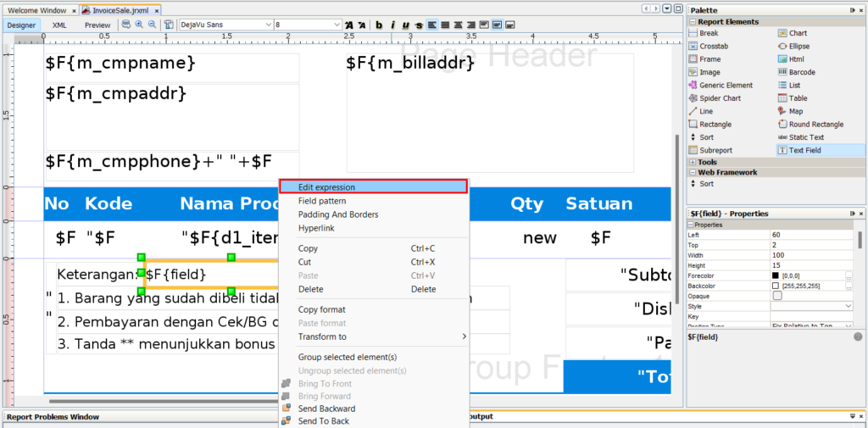Open the Style property dropdown
The height and width of the screenshot is (428, 868).
click(849, 306)
